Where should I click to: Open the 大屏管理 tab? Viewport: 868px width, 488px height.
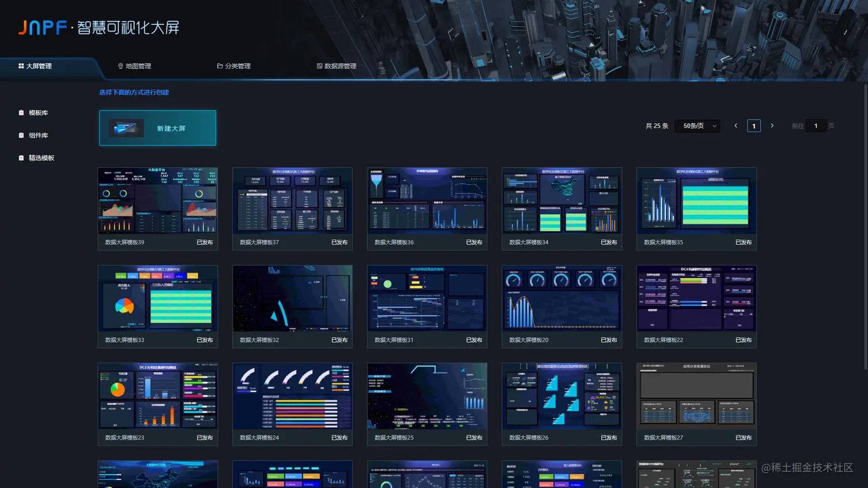pos(36,66)
